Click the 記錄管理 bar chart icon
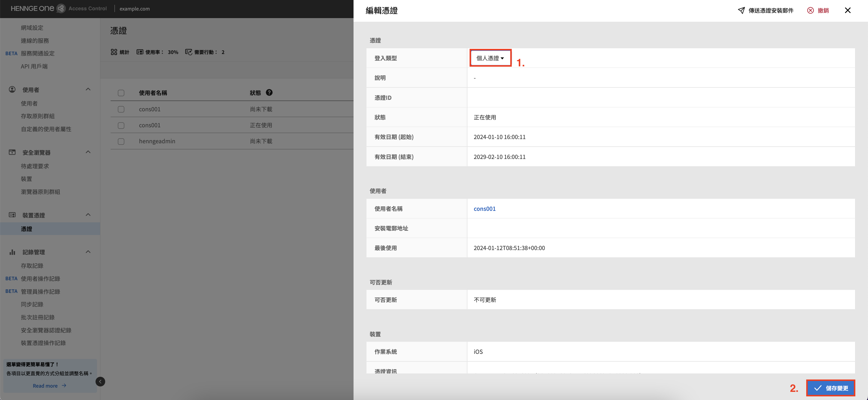The image size is (868, 400). click(12, 252)
